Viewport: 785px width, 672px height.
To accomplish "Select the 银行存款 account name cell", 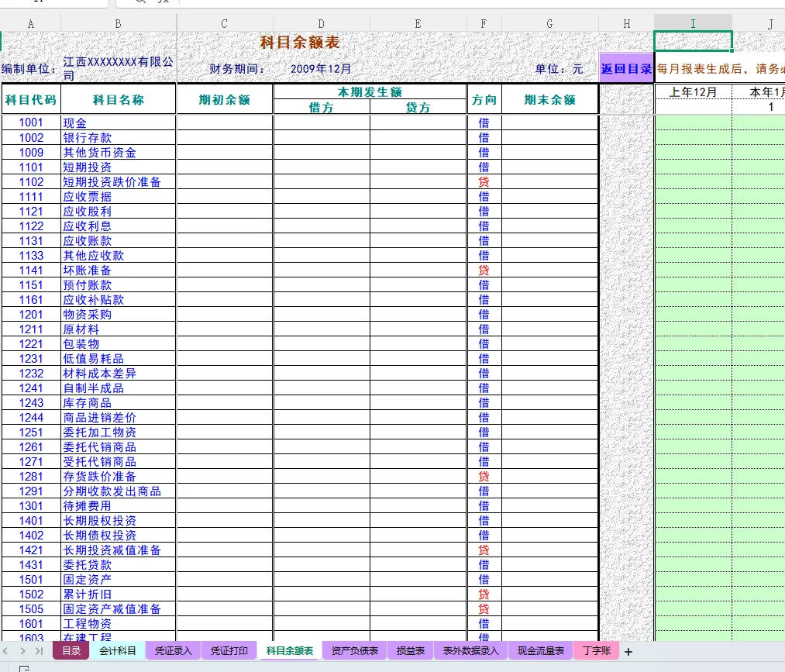I will pos(118,138).
